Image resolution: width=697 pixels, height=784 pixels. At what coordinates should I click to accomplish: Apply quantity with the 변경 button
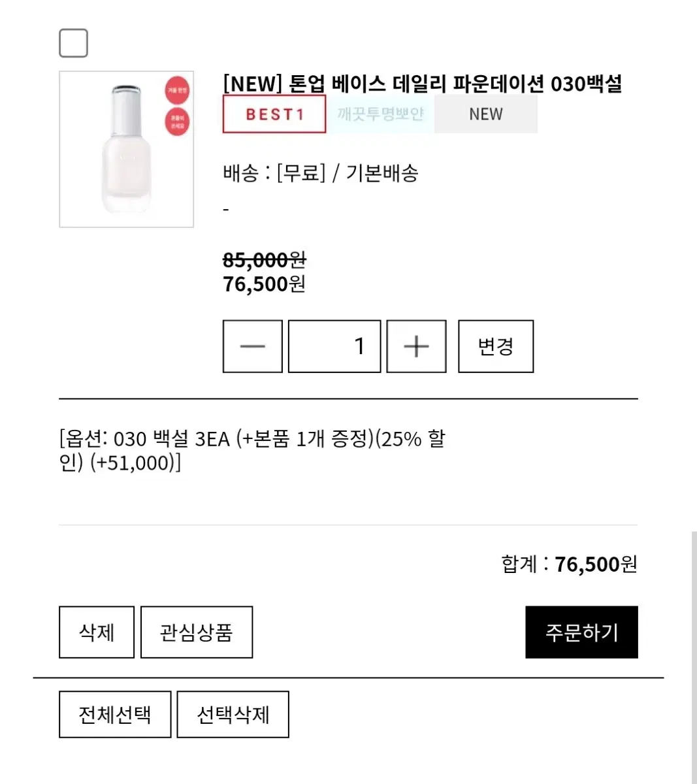point(496,346)
